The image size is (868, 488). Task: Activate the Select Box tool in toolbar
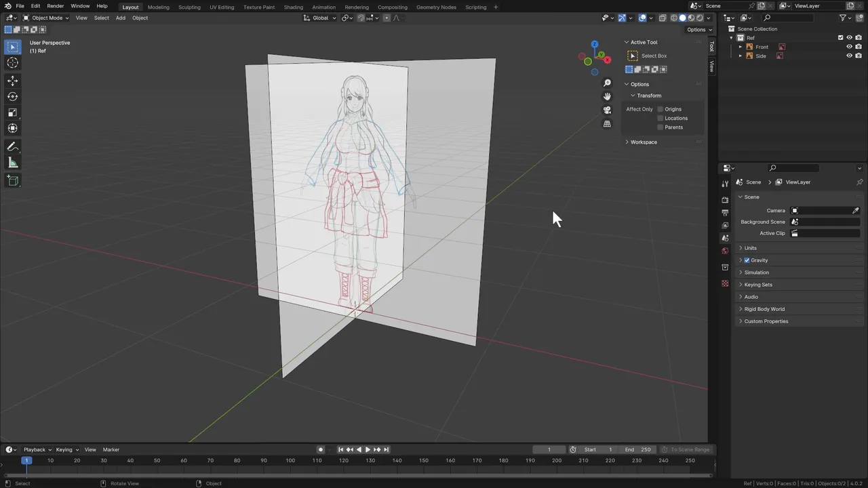coord(12,47)
